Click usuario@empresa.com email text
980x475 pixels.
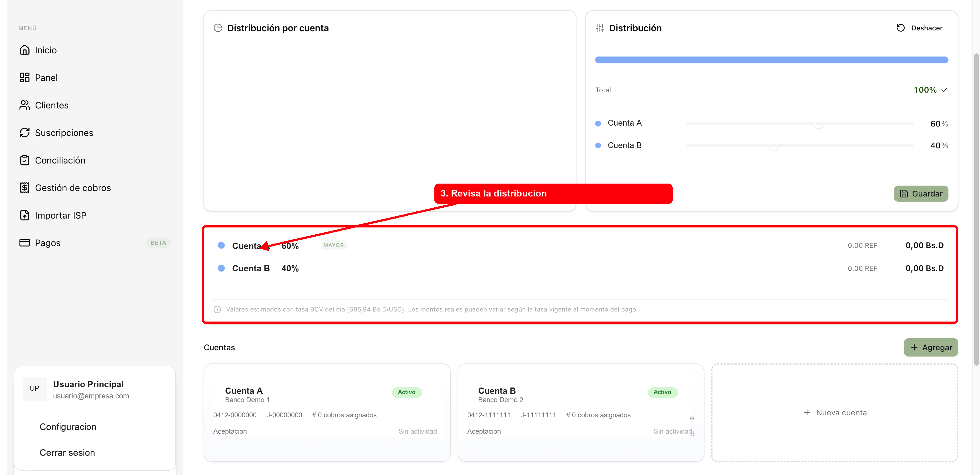coord(91,396)
